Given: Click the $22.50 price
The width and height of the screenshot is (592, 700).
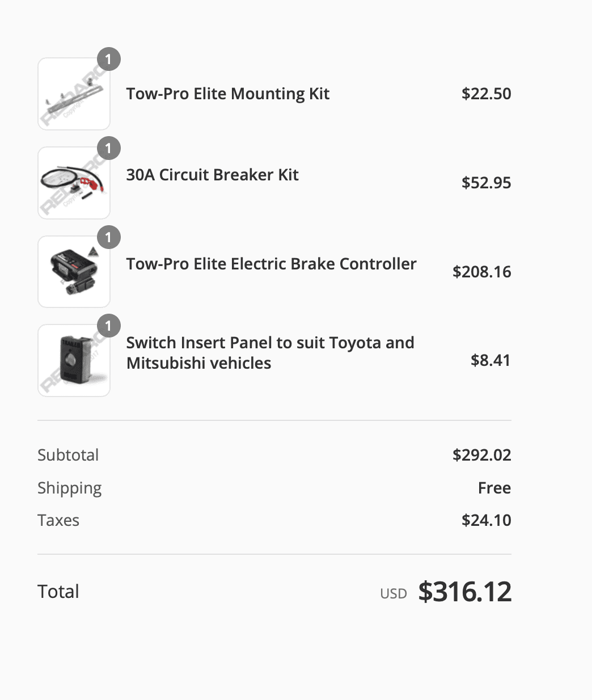Looking at the screenshot, I should [487, 94].
